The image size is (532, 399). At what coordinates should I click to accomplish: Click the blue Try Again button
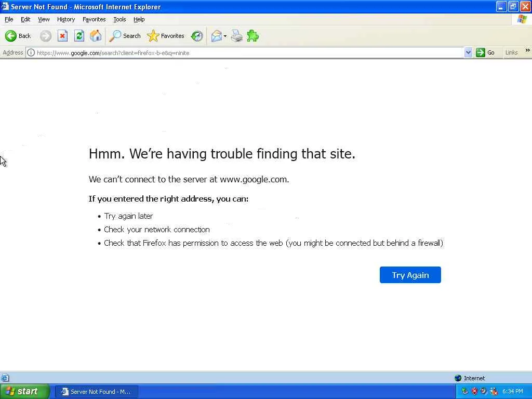[x=410, y=275]
